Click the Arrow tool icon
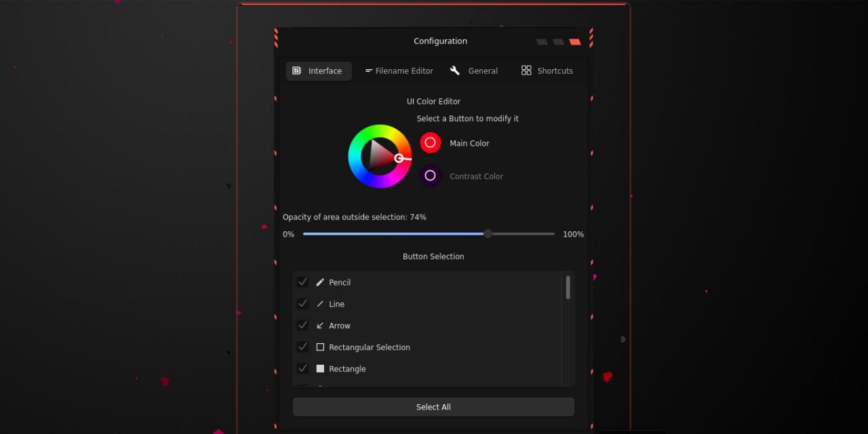868x434 pixels. tap(320, 325)
